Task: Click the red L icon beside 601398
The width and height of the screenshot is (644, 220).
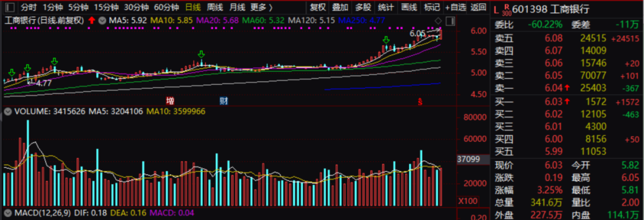Action: pyautogui.click(x=496, y=8)
